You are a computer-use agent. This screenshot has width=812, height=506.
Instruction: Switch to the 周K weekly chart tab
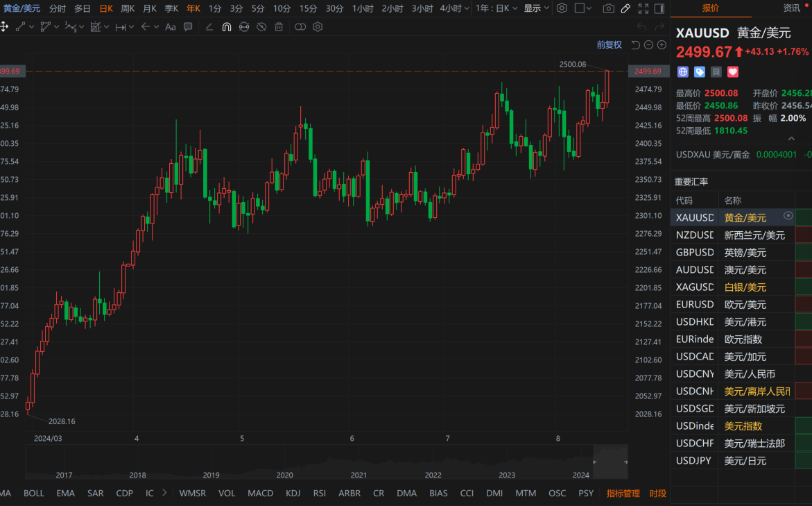[x=128, y=8]
